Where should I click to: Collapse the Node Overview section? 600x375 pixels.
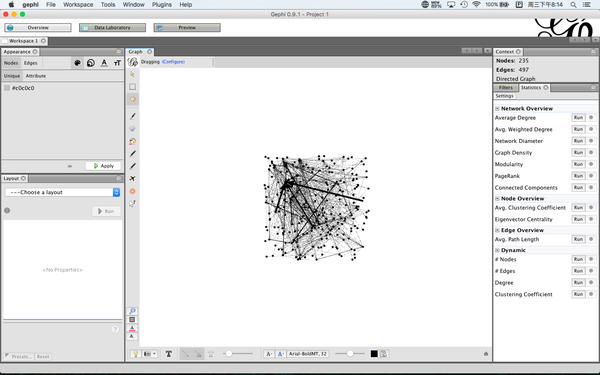pos(497,199)
